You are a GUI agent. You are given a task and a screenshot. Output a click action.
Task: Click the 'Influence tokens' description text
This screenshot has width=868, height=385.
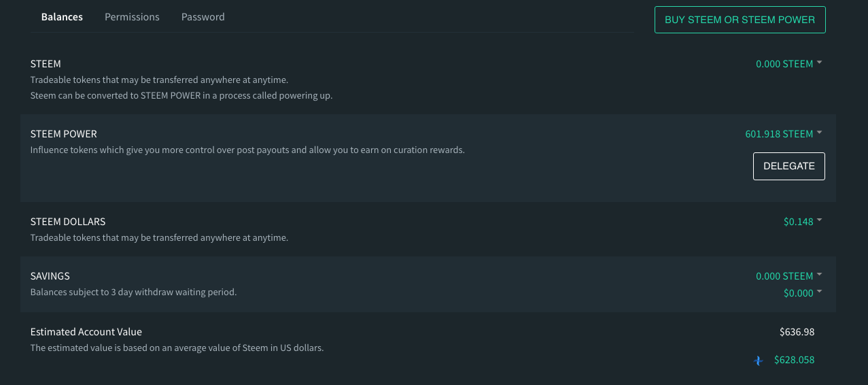(247, 150)
